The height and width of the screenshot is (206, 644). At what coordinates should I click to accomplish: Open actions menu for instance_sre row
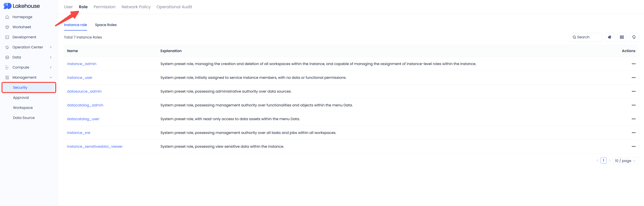click(x=633, y=133)
